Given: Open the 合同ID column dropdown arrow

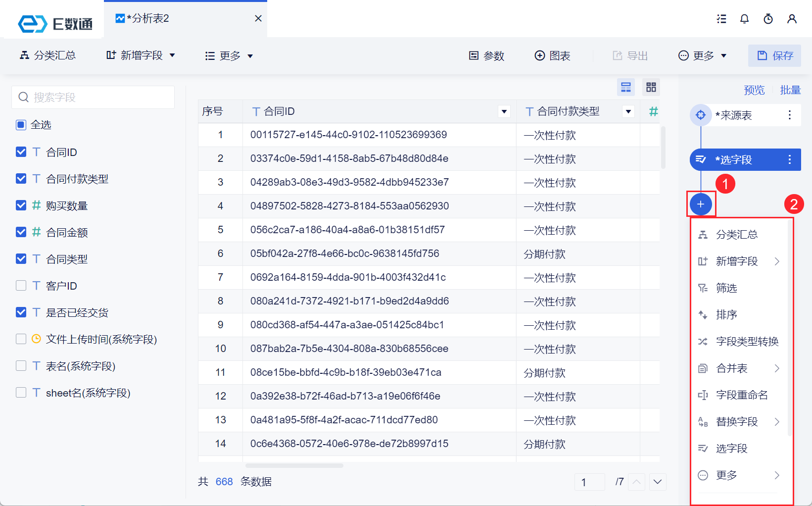Looking at the screenshot, I should click(x=504, y=111).
